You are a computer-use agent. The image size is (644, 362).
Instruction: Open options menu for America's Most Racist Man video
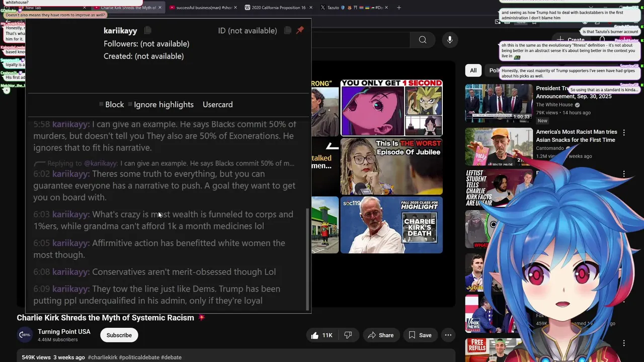(x=624, y=133)
